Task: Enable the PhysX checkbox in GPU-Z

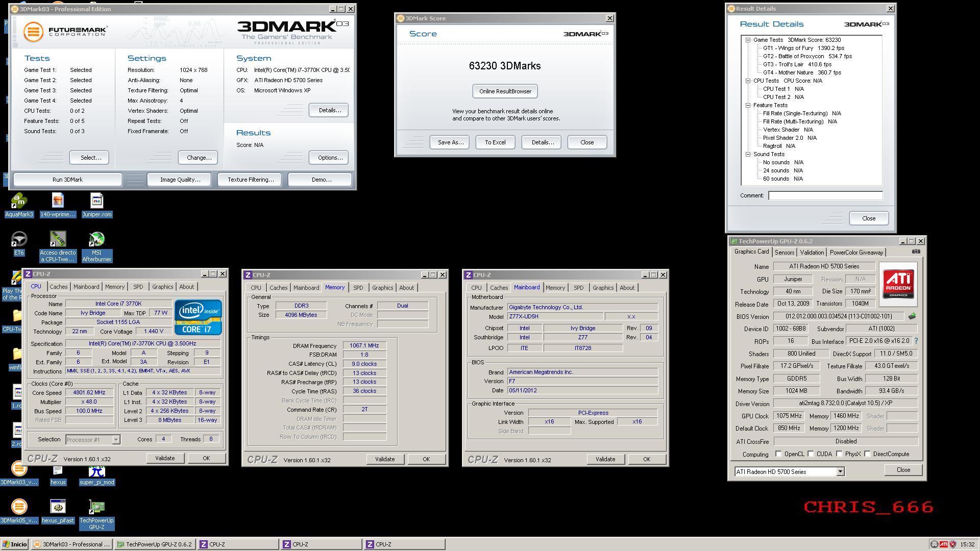Action: point(839,454)
